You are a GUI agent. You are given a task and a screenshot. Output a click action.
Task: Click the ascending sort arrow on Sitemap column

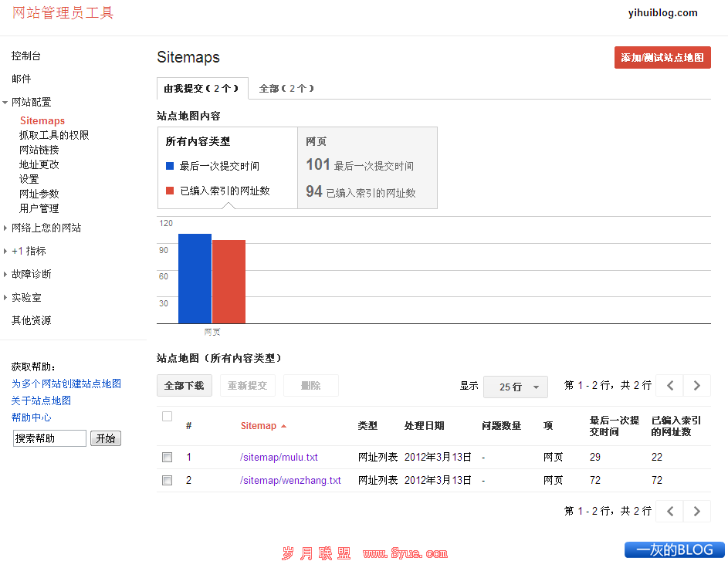point(284,425)
